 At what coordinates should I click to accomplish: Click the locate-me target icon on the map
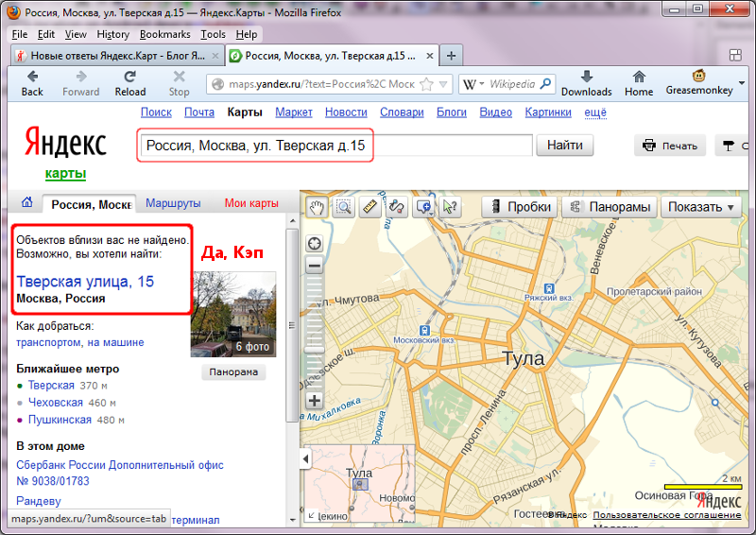tap(315, 244)
